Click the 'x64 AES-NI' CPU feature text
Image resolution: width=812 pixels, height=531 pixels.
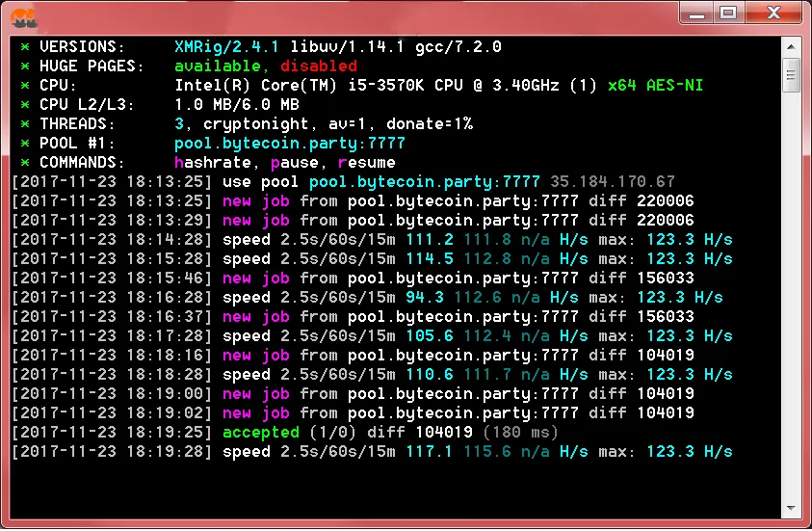coord(655,86)
